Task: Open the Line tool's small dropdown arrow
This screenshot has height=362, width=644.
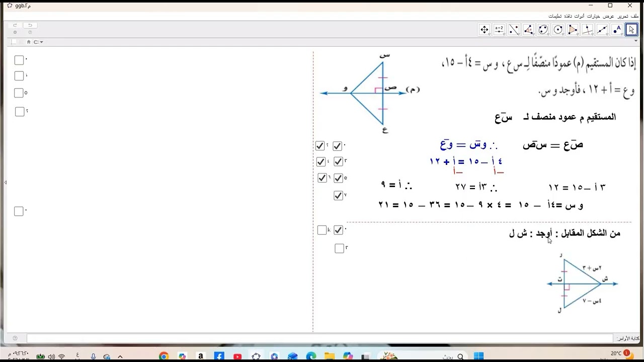Action: [x=607, y=35]
